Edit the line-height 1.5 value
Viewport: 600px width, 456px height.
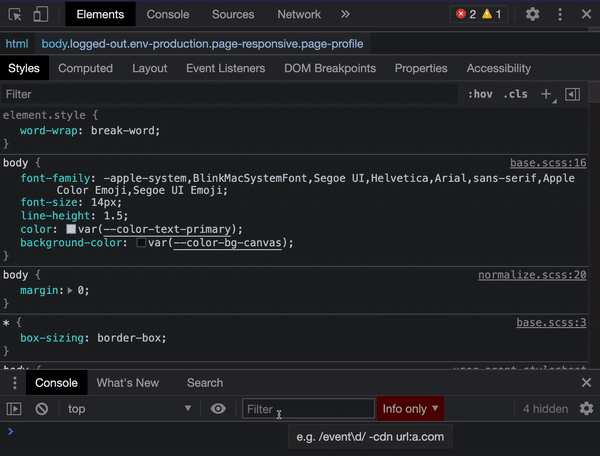pyautogui.click(x=113, y=215)
